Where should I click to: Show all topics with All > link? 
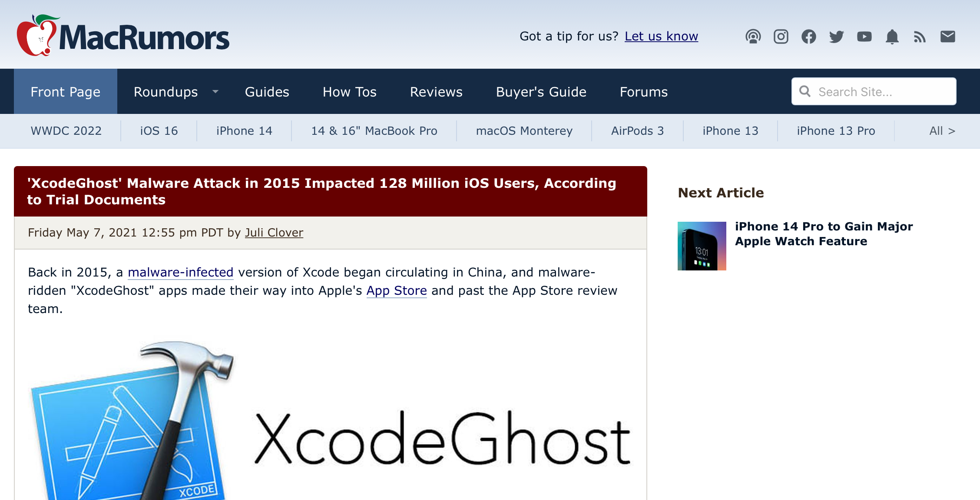click(x=942, y=131)
